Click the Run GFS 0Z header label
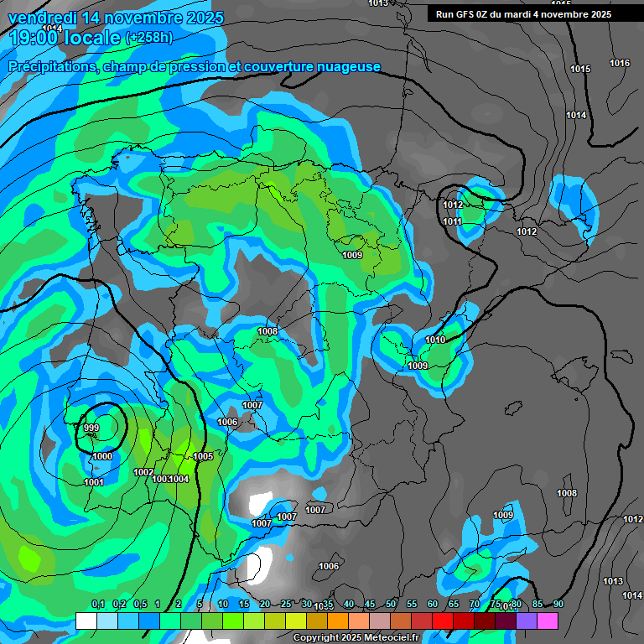Image resolution: width=644 pixels, height=644 pixels. pos(523,14)
